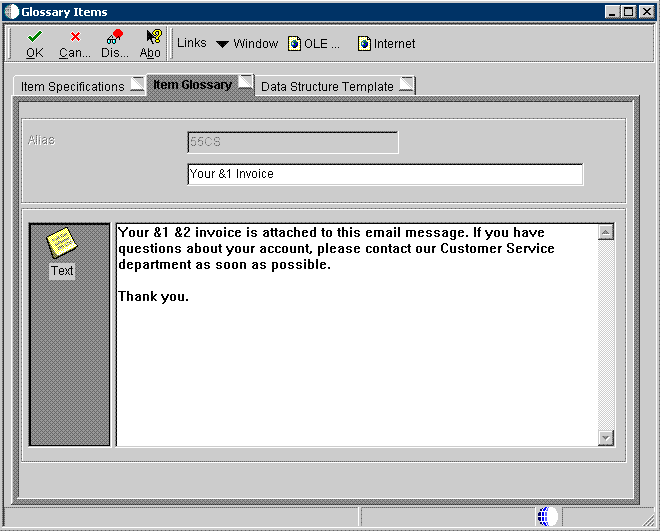Click the window resize grip in status bar

[649, 520]
